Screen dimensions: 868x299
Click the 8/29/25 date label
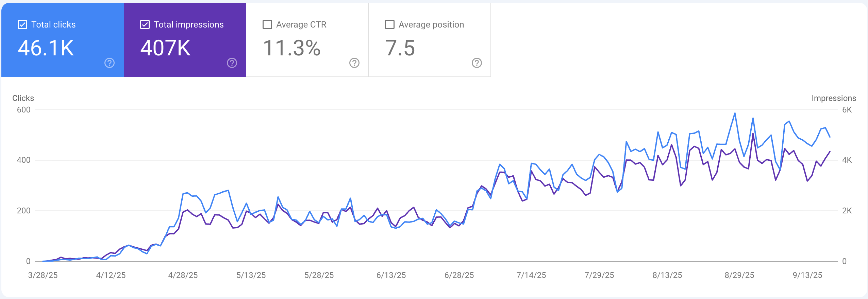point(739,275)
